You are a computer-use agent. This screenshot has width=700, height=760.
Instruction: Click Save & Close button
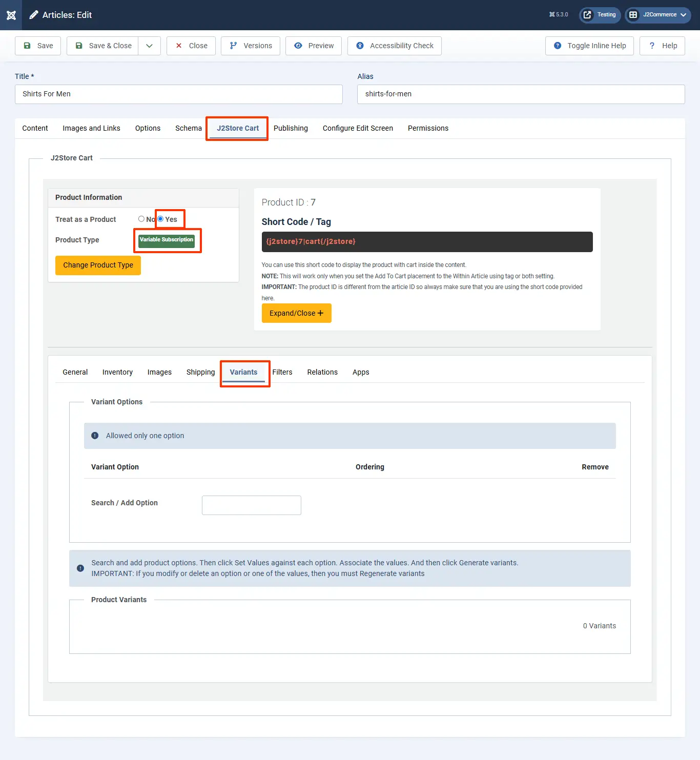click(102, 46)
